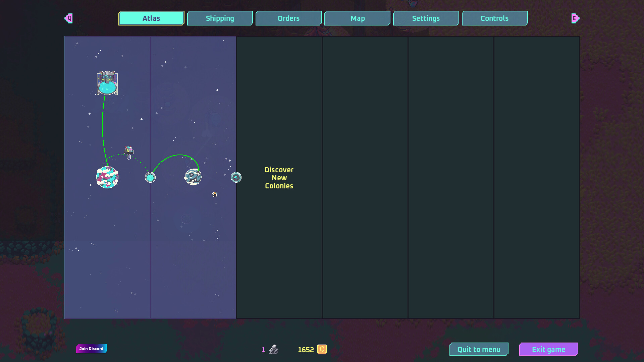
Task: Open the Controls panel
Action: click(x=495, y=18)
